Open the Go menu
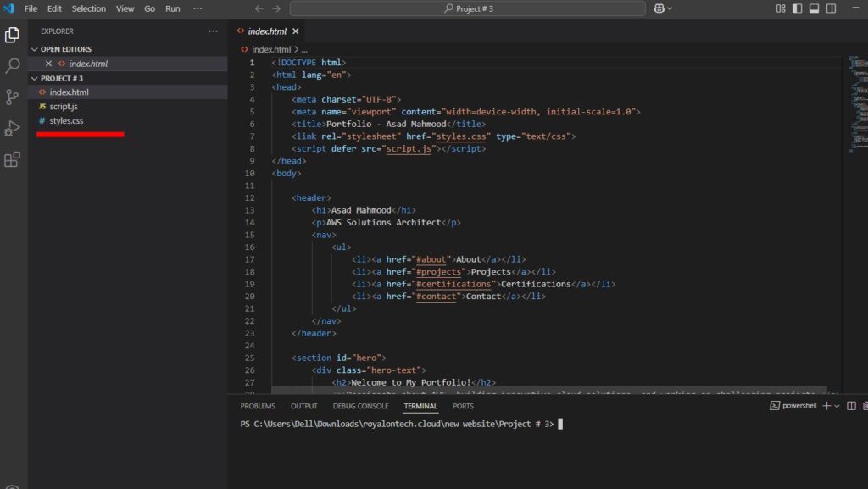 [149, 8]
